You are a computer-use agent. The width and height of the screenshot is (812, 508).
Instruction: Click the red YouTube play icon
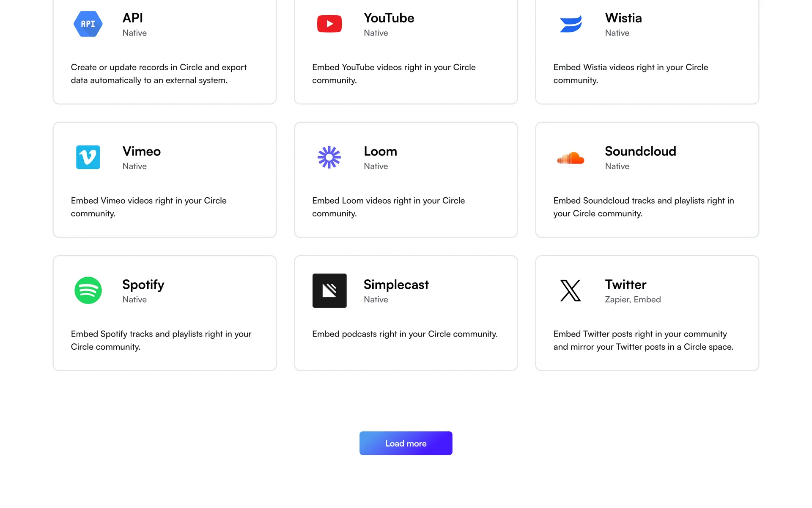pos(329,24)
